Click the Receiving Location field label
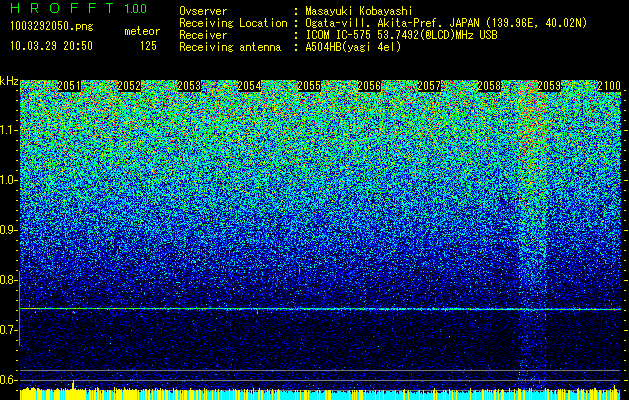The image size is (629, 400). [233, 23]
